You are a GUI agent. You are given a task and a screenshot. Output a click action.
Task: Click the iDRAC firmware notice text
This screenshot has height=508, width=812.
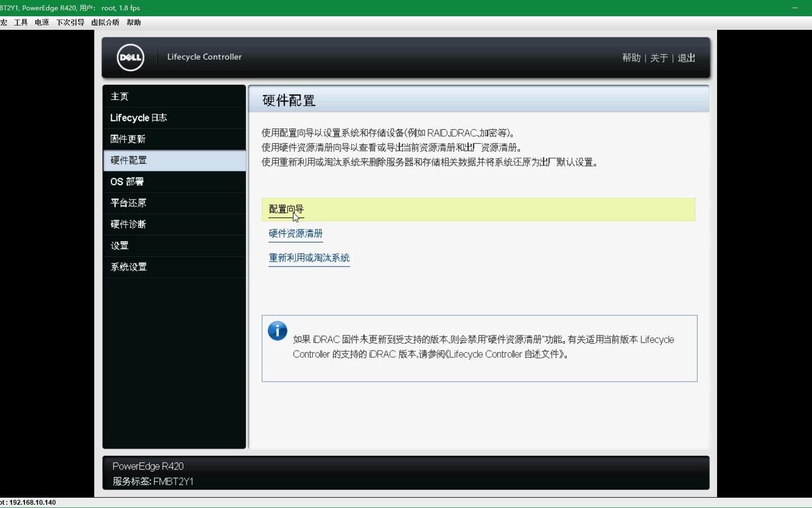click(x=484, y=347)
